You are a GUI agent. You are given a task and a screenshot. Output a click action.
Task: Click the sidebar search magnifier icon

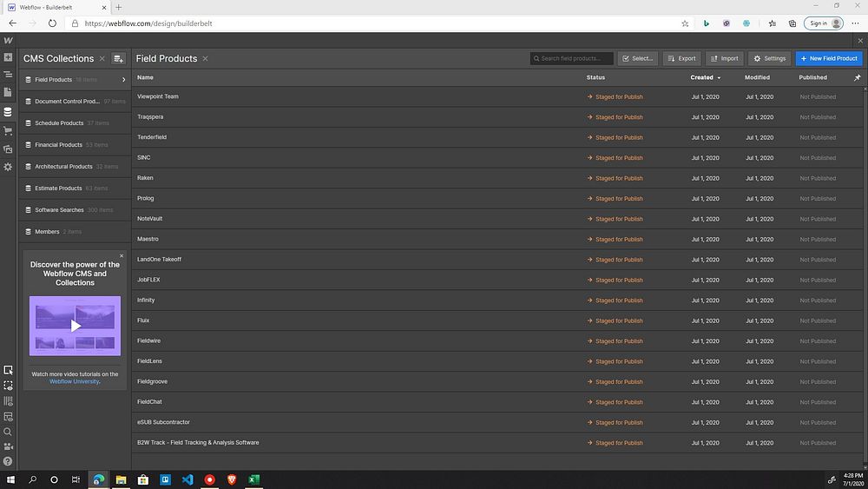(x=8, y=432)
